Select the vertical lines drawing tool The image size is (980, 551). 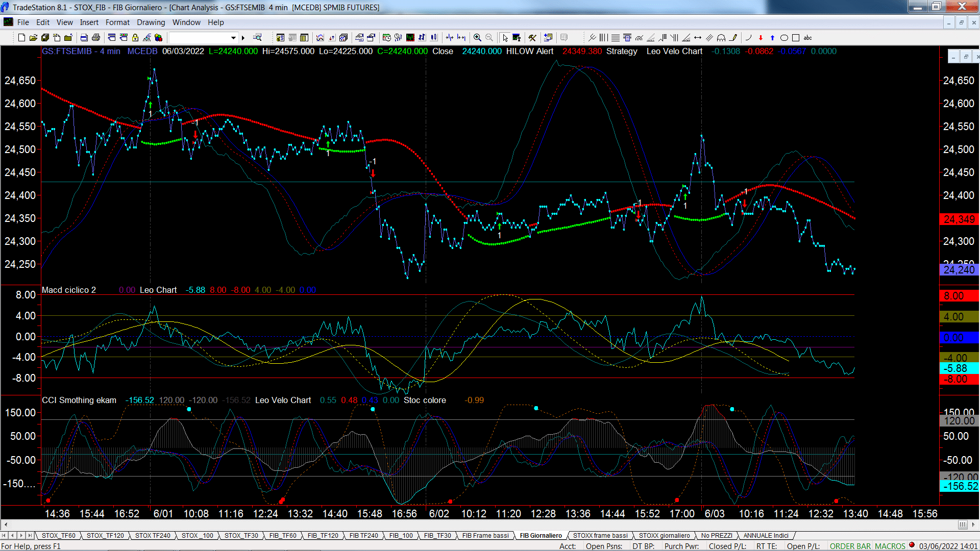[604, 38]
